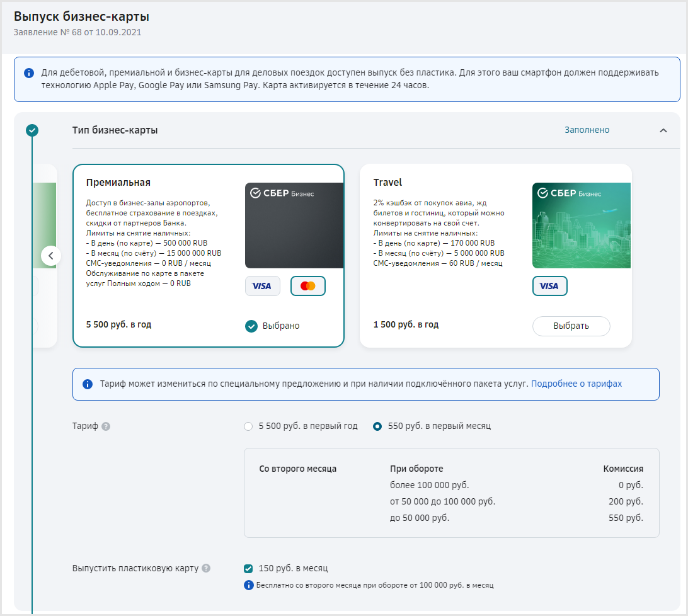Click the green Travel card image
Screen dimensions: 688x616
coord(581,225)
